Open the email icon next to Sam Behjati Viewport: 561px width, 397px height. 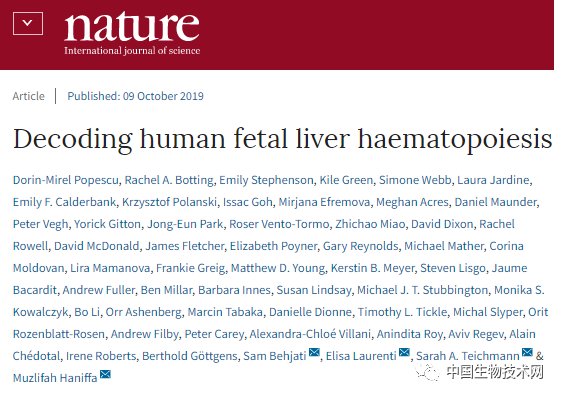[x=314, y=353]
